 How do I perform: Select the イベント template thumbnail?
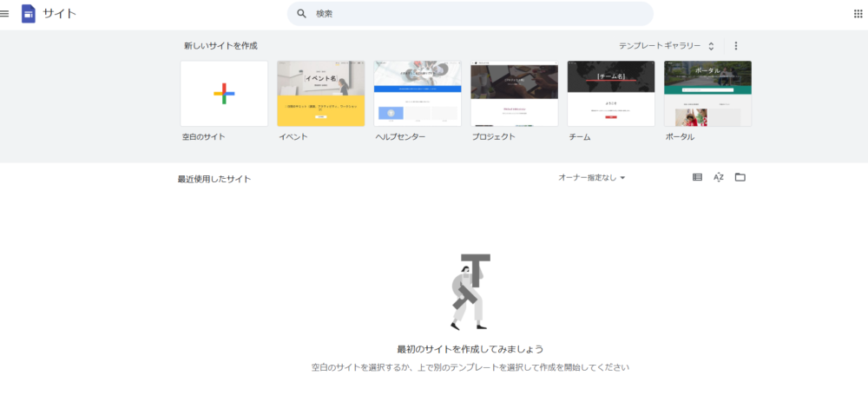point(320,94)
